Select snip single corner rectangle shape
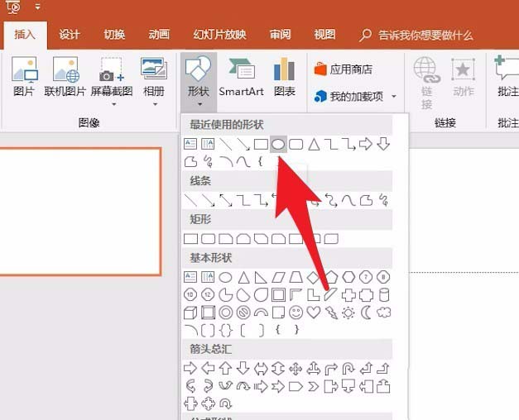519x420 pixels. [x=226, y=239]
